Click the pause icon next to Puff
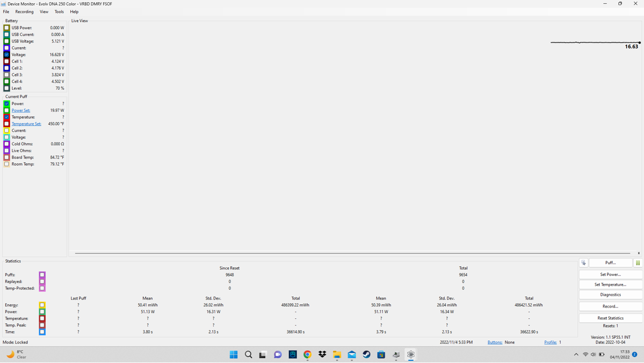The image size is (644, 363). pos(638,263)
